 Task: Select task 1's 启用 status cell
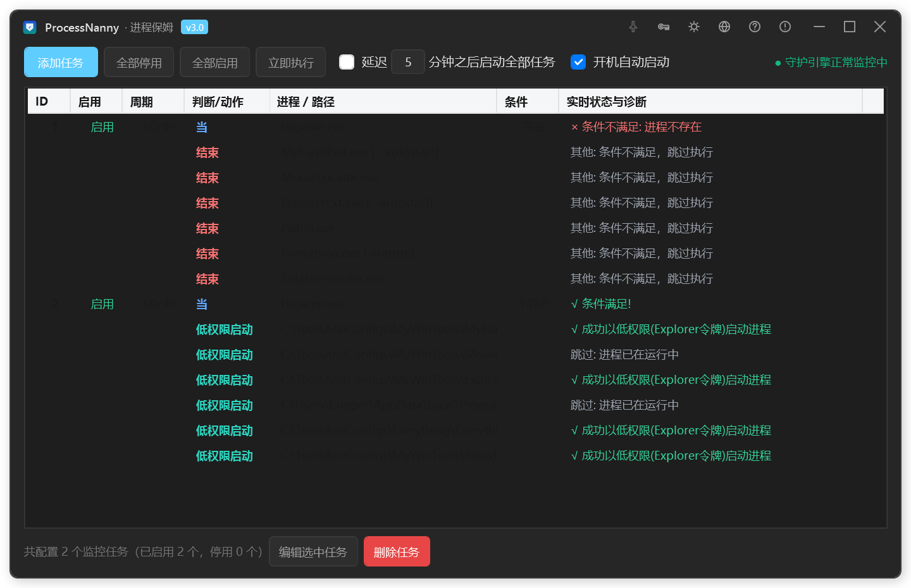102,127
